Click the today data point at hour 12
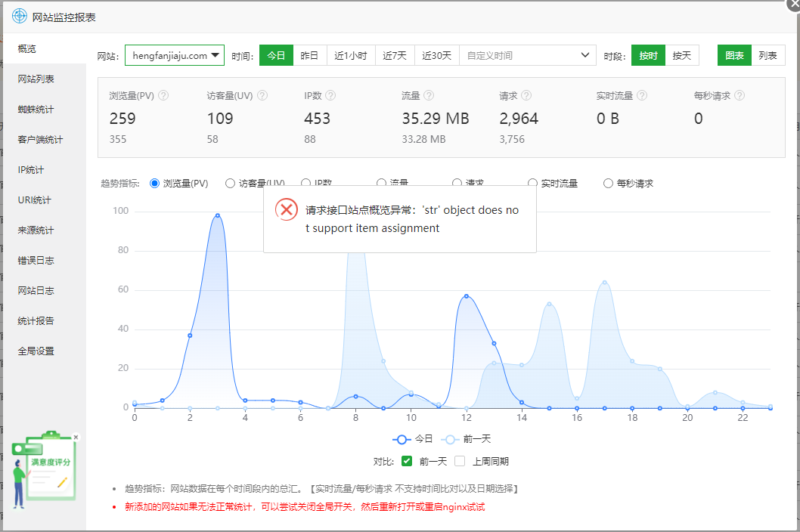The width and height of the screenshot is (800, 532). pos(467,295)
